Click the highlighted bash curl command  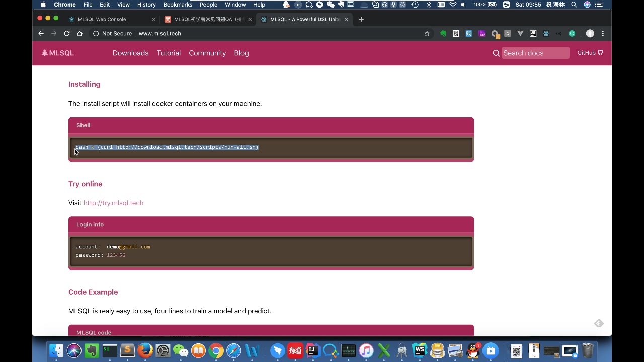[x=167, y=147]
